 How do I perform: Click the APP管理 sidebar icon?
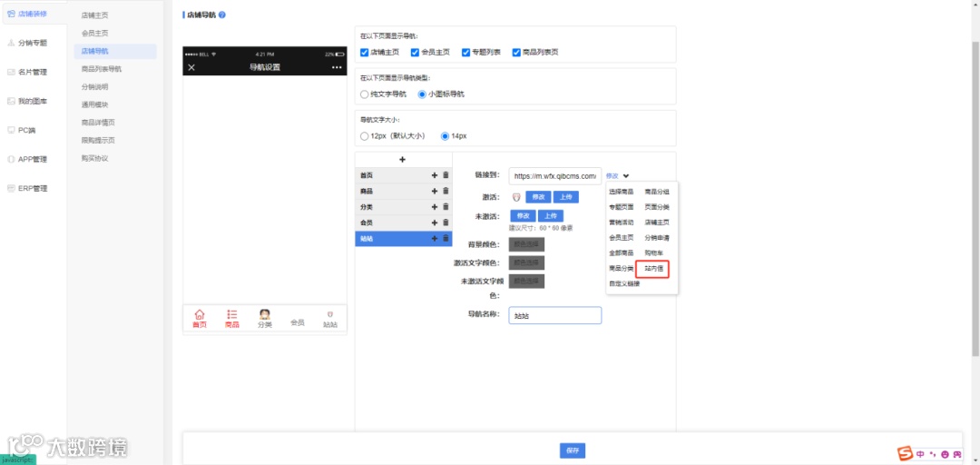click(11, 159)
